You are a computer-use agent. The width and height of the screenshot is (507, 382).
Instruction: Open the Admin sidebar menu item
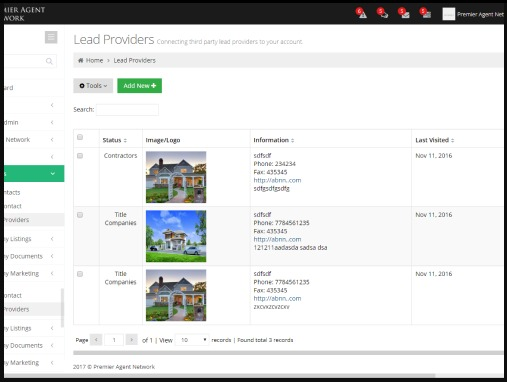tap(34, 122)
